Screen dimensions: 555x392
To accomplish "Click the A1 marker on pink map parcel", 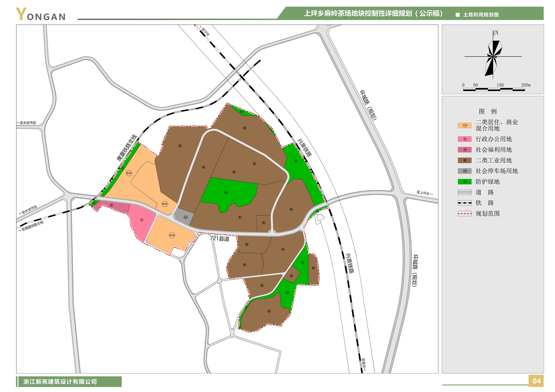I will pyautogui.click(x=142, y=220).
